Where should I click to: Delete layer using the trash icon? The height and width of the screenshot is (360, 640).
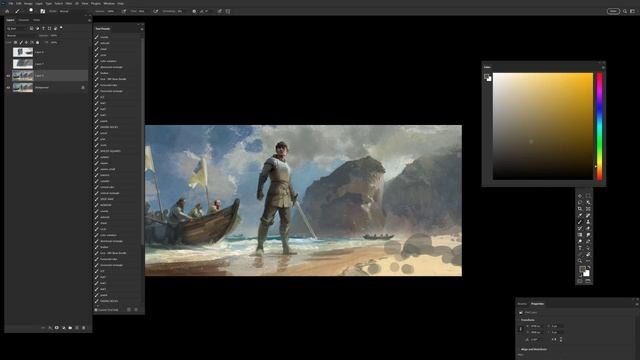coord(84,327)
